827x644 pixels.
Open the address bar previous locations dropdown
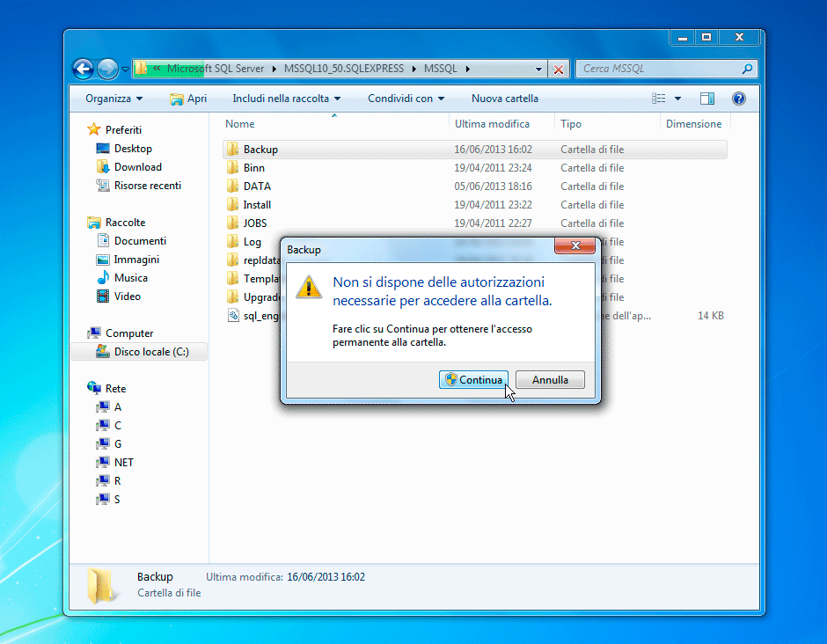[x=538, y=69]
